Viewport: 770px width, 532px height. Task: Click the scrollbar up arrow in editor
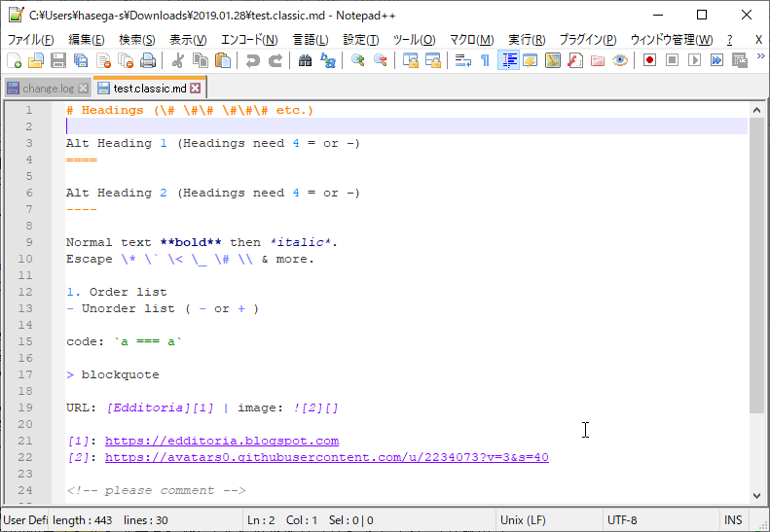[756, 111]
